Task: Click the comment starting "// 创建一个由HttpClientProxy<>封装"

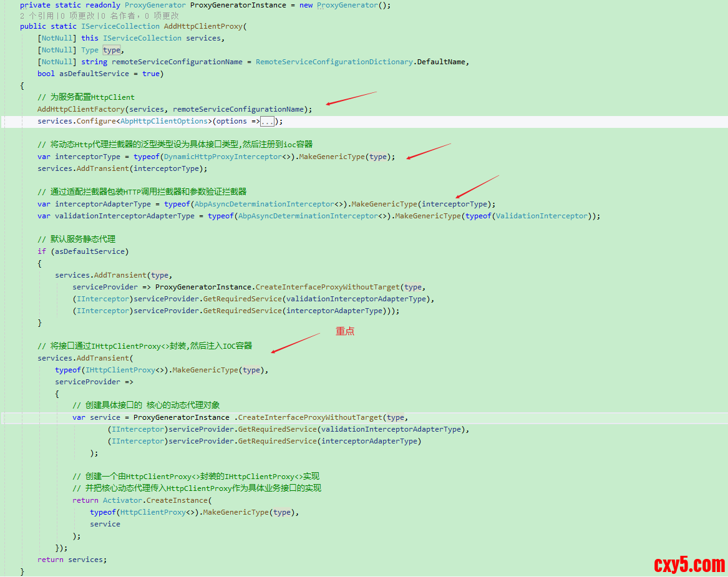Action: 196,477
